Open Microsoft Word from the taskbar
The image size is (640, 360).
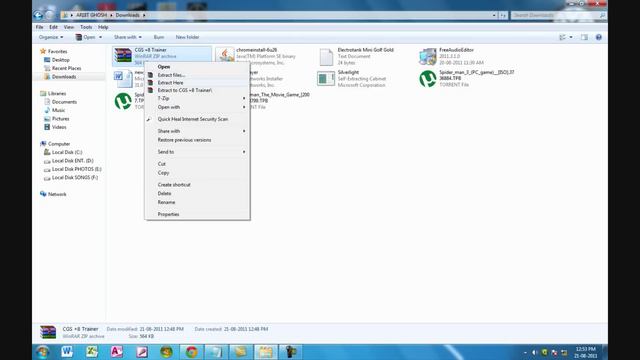[x=67, y=352]
